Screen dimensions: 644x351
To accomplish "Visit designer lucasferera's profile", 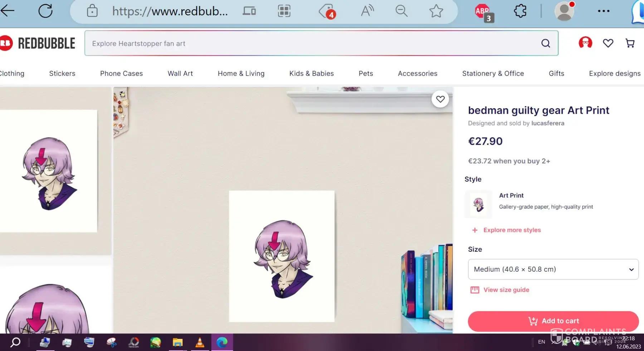I will (548, 123).
